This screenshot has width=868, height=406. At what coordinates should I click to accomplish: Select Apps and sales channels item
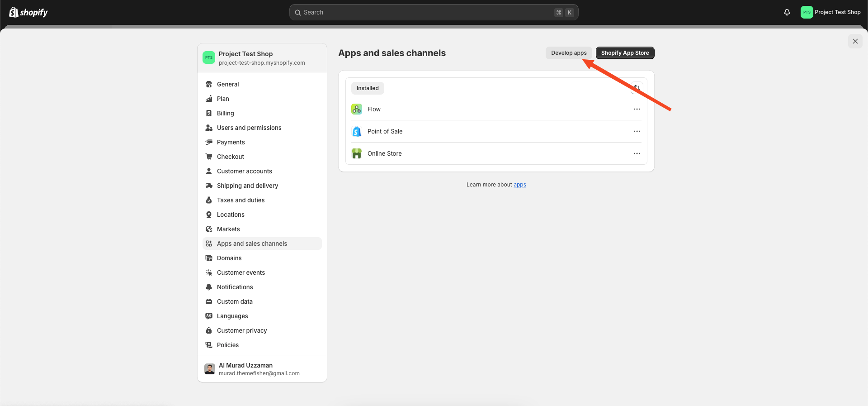pyautogui.click(x=262, y=244)
